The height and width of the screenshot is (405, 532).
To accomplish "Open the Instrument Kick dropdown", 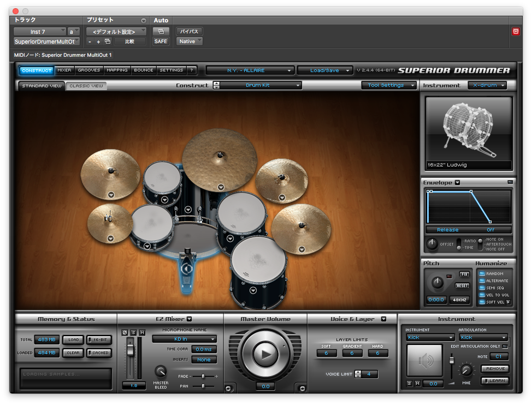I will [430, 337].
